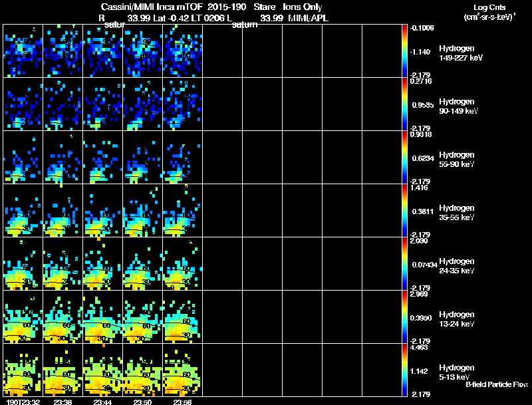Select the 149-227 keV image at 23:56

click(x=182, y=51)
